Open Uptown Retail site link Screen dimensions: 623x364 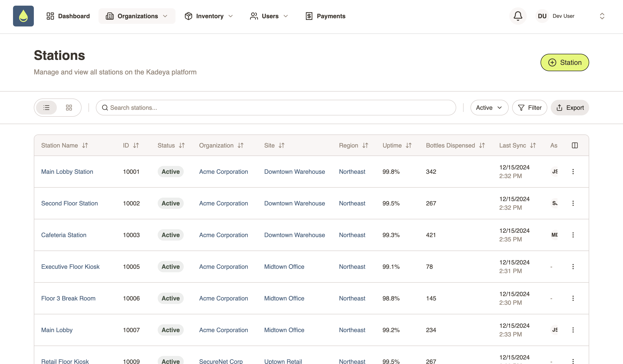(283, 361)
